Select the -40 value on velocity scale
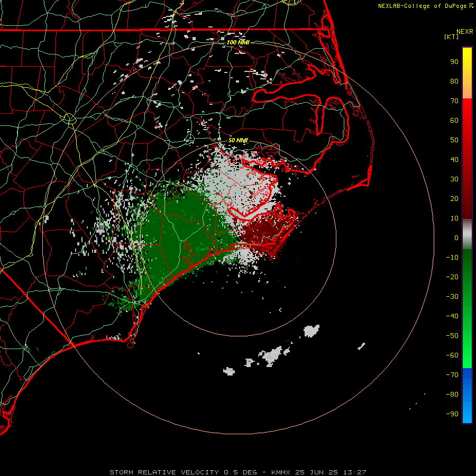 tap(452, 316)
